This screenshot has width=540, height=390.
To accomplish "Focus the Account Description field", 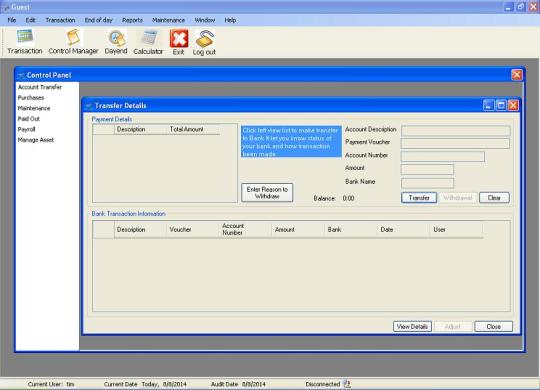I will coord(456,130).
